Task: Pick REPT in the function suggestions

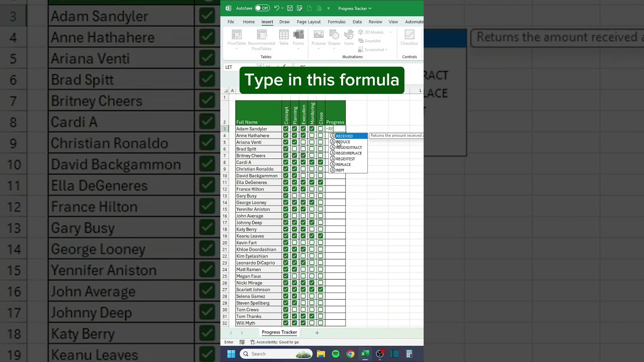Action: point(348,170)
